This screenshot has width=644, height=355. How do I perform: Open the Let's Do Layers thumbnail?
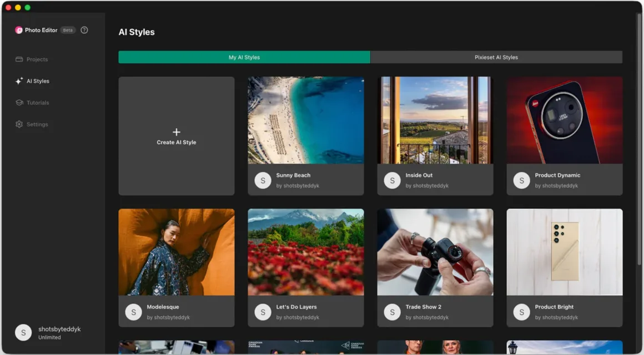[305, 252]
